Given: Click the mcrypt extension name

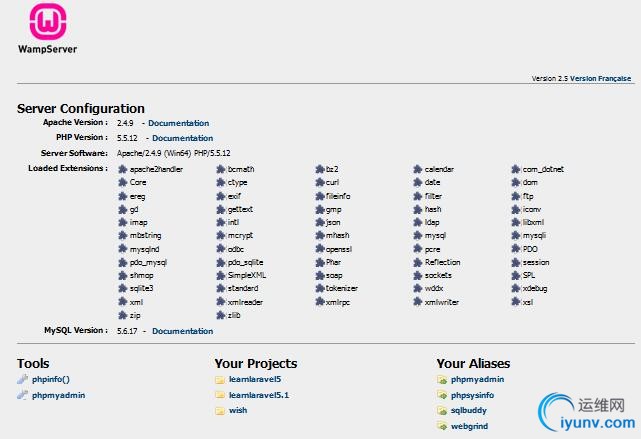Looking at the screenshot, I should (240, 236).
